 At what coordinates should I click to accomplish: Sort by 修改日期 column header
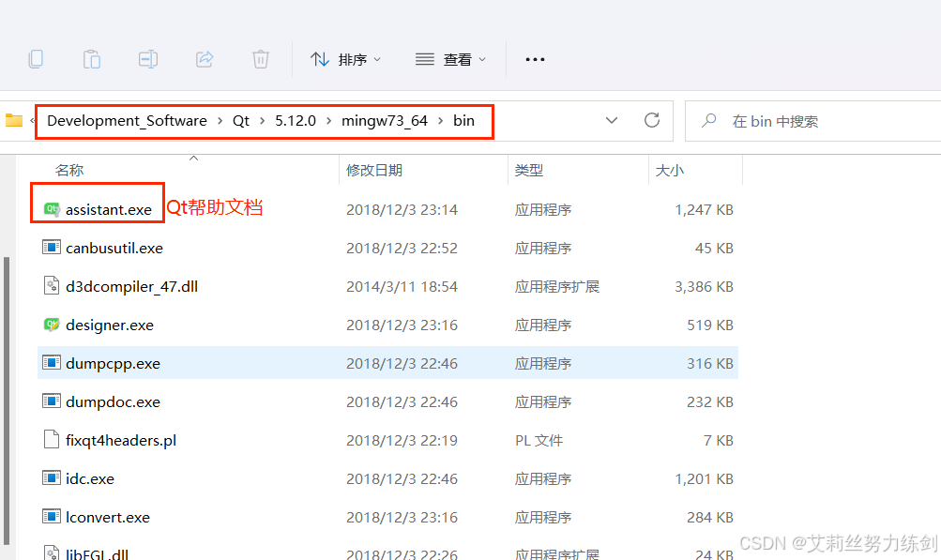coord(374,171)
